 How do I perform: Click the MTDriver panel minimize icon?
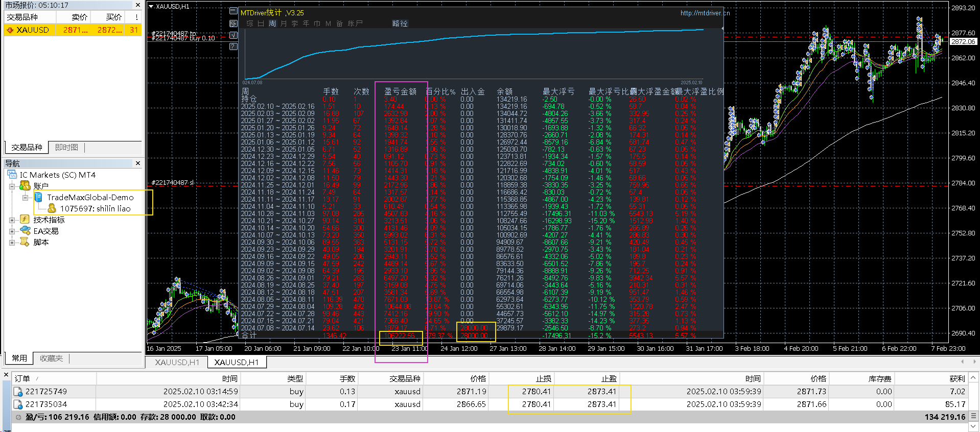coord(234,11)
